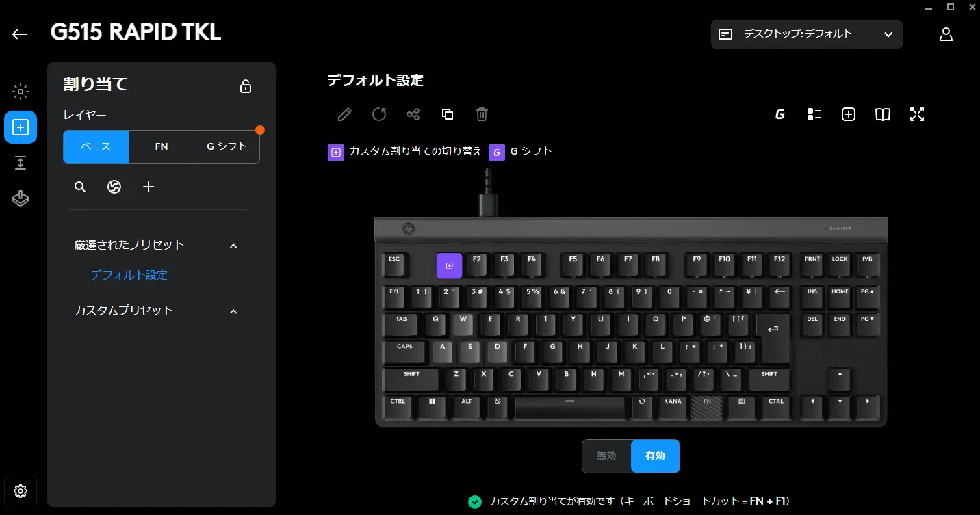Duplicate the preset with the copy icon
The height and width of the screenshot is (515, 980).
[x=448, y=114]
